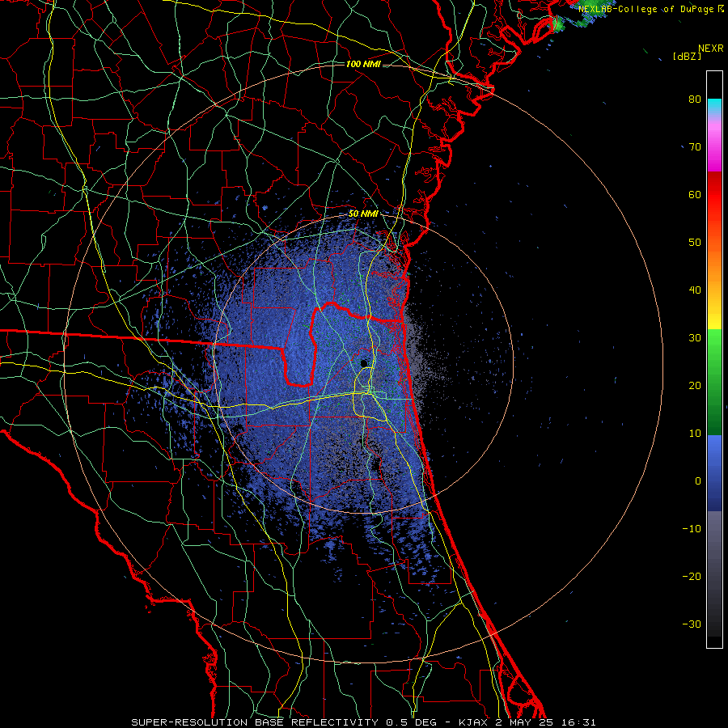The width and height of the screenshot is (728, 728).
Task: Click the 70 value on dBZ scale
Action: 695,147
